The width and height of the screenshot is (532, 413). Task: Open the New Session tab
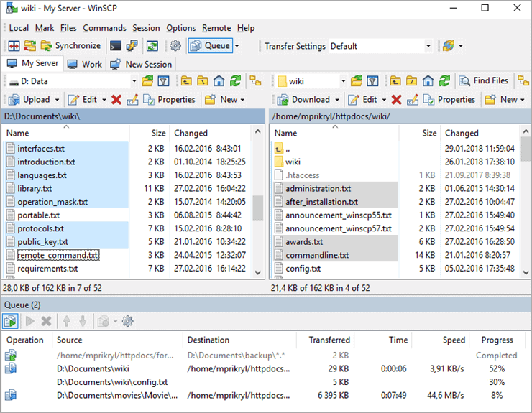tap(142, 64)
